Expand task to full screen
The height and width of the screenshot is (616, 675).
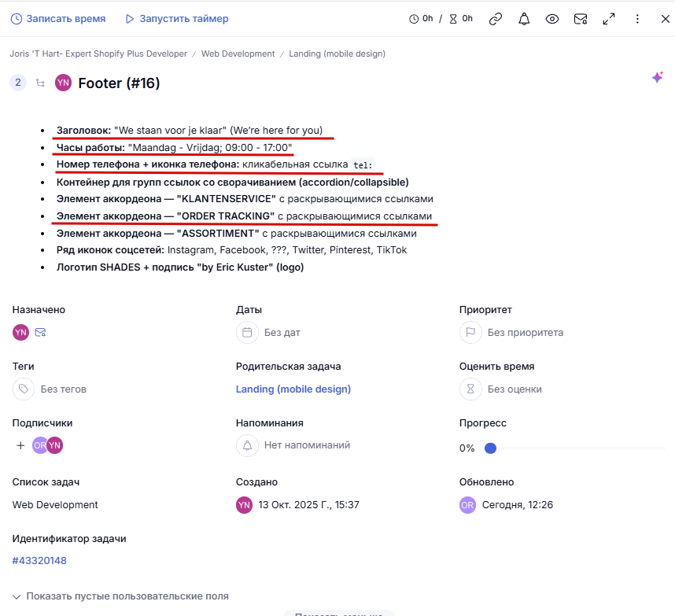click(609, 19)
